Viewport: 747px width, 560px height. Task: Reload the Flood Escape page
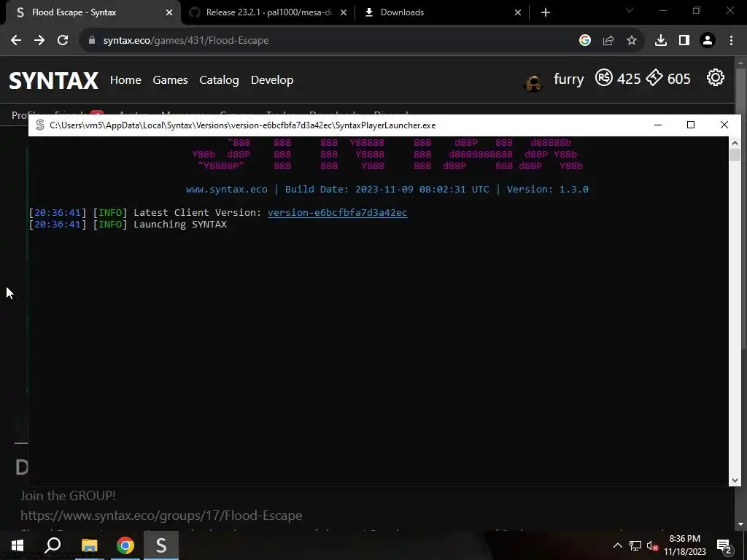click(63, 41)
